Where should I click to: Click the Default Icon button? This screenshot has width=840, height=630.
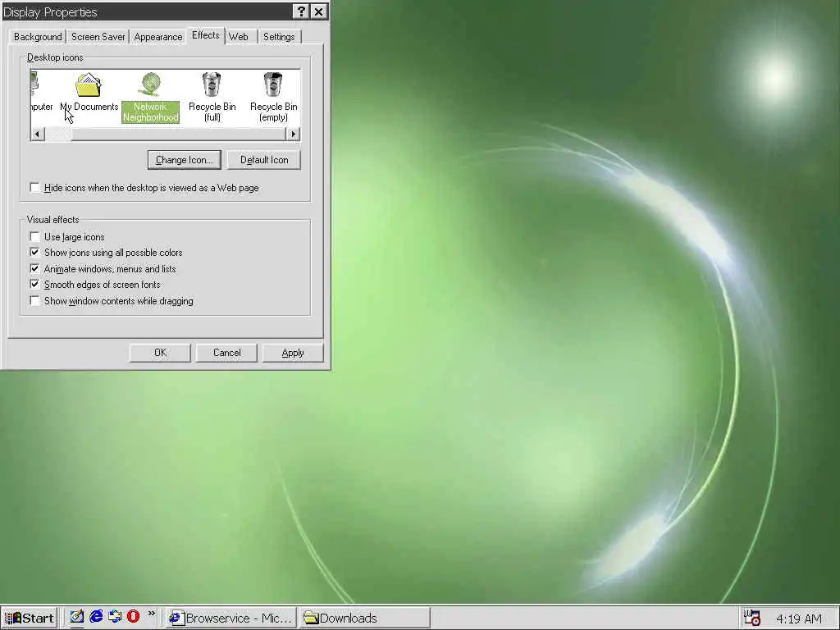pyautogui.click(x=264, y=160)
